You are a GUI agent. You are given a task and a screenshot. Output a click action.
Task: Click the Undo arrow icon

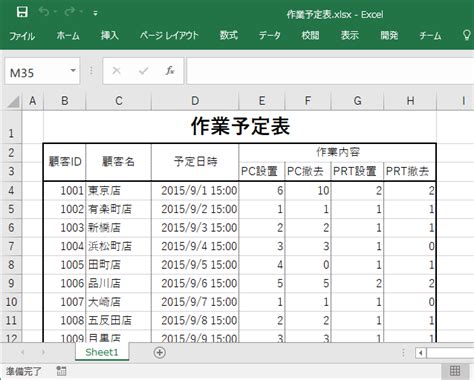[x=44, y=12]
